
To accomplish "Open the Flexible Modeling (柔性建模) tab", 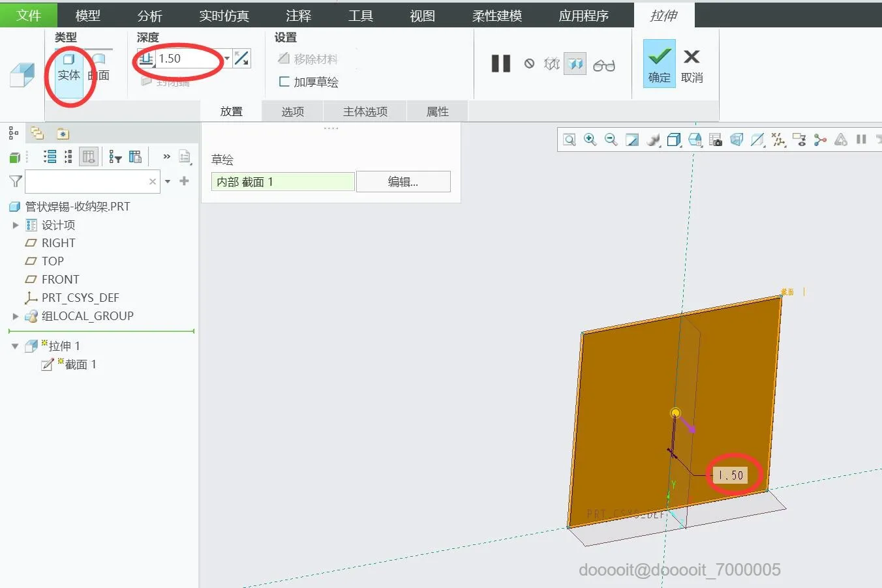I will click(497, 16).
